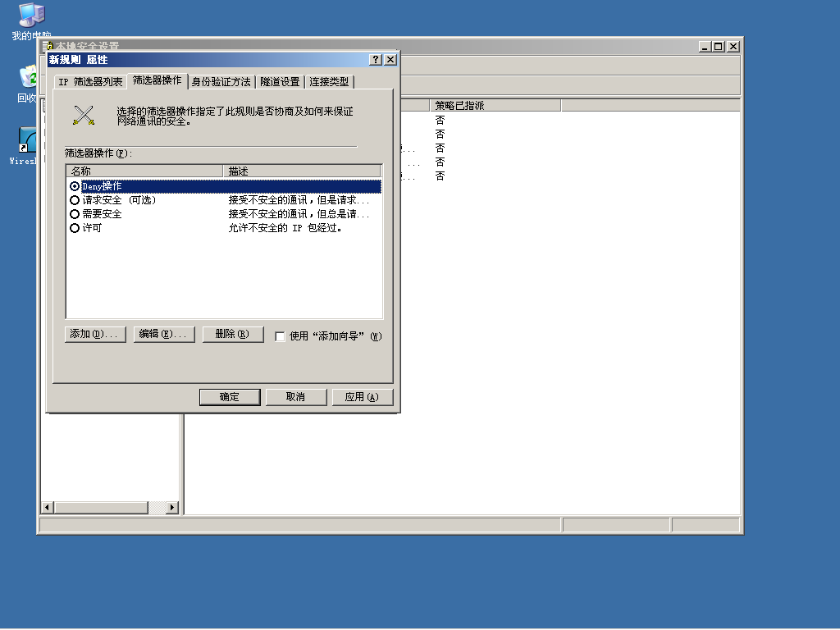Maximize the 本地安全设置 window

719,47
